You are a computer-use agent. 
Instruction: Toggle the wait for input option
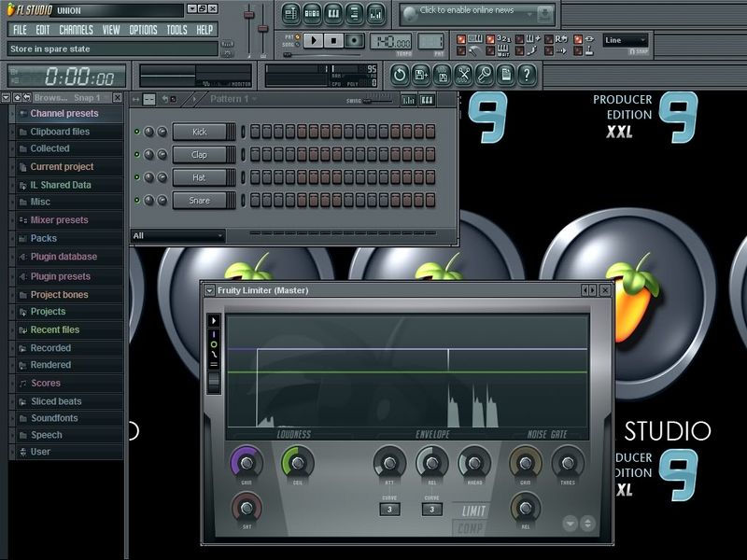pyautogui.click(x=490, y=50)
